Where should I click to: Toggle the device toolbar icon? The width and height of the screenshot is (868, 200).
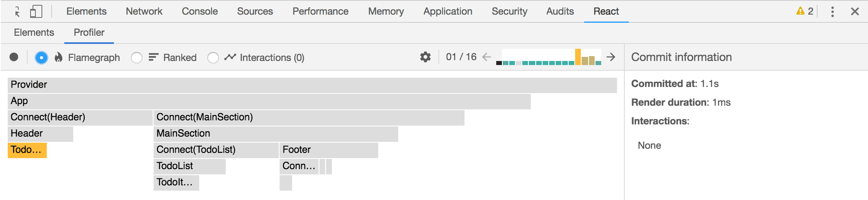(36, 11)
